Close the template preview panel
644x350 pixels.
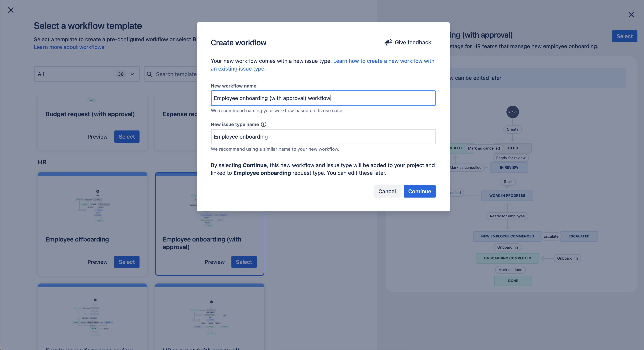[631, 15]
